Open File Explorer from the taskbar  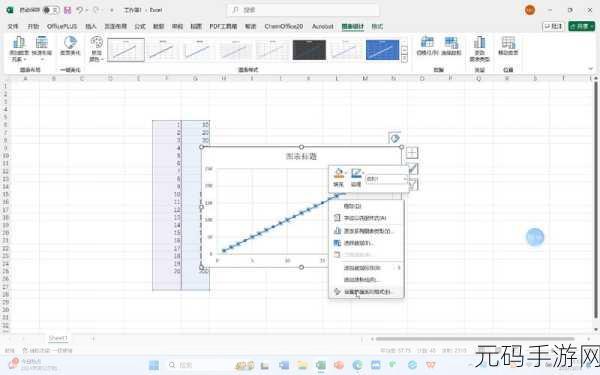(302, 365)
